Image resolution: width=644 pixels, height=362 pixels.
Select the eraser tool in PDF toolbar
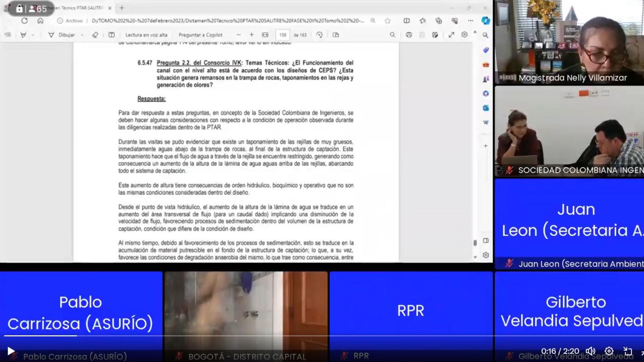(95, 35)
